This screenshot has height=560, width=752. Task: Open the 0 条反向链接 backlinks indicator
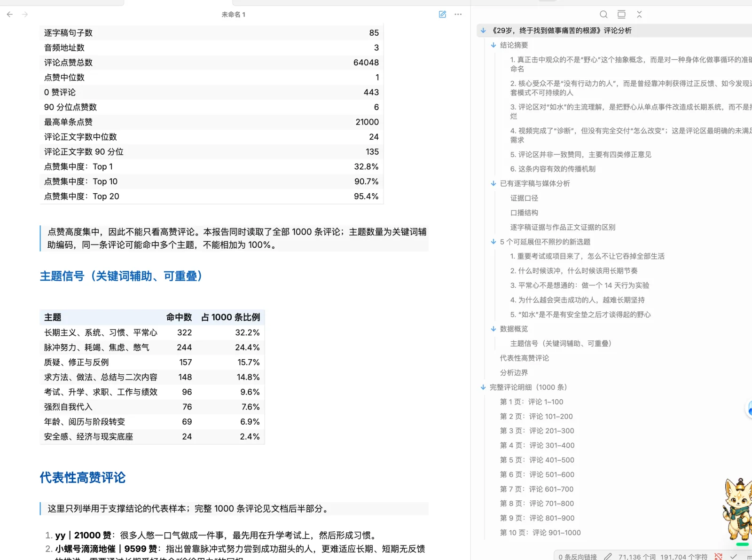[578, 556]
